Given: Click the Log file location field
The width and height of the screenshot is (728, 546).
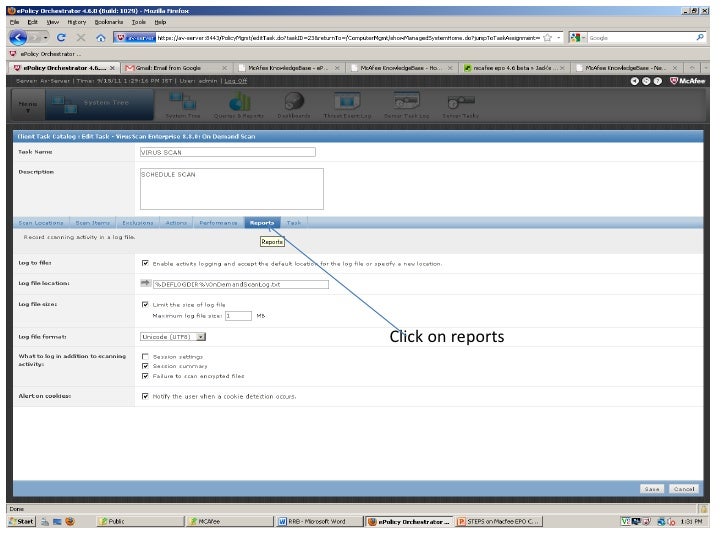Looking at the screenshot, I should coord(240,284).
